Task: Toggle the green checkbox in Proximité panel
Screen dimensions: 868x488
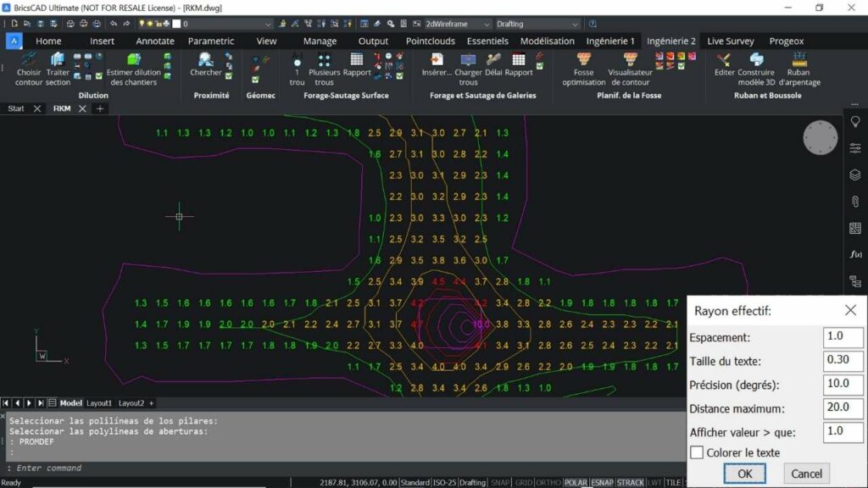Action: tap(229, 76)
